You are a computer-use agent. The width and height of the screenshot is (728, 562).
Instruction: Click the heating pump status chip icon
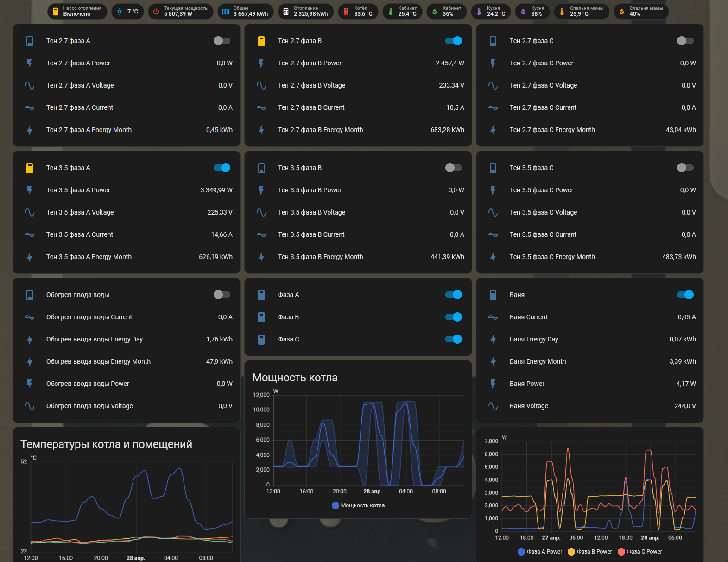click(x=56, y=12)
